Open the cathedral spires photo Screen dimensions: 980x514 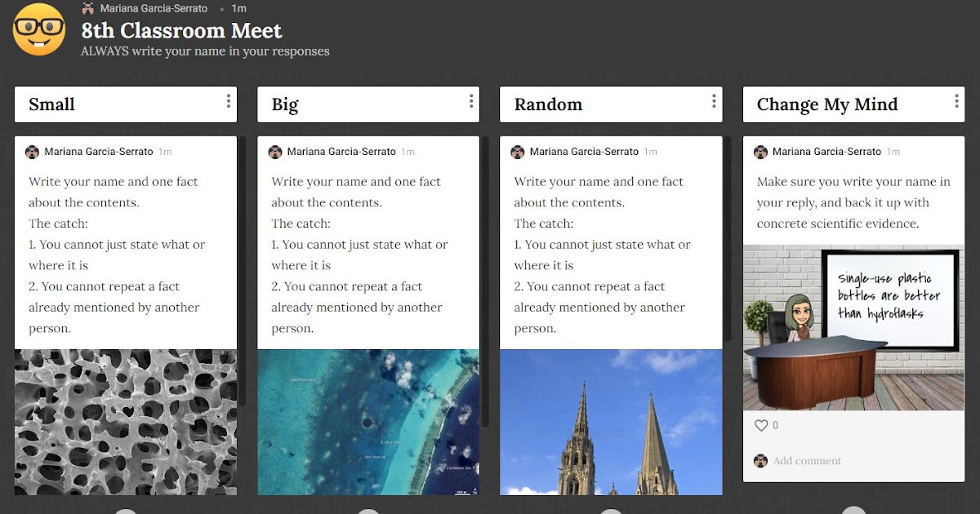click(x=611, y=423)
